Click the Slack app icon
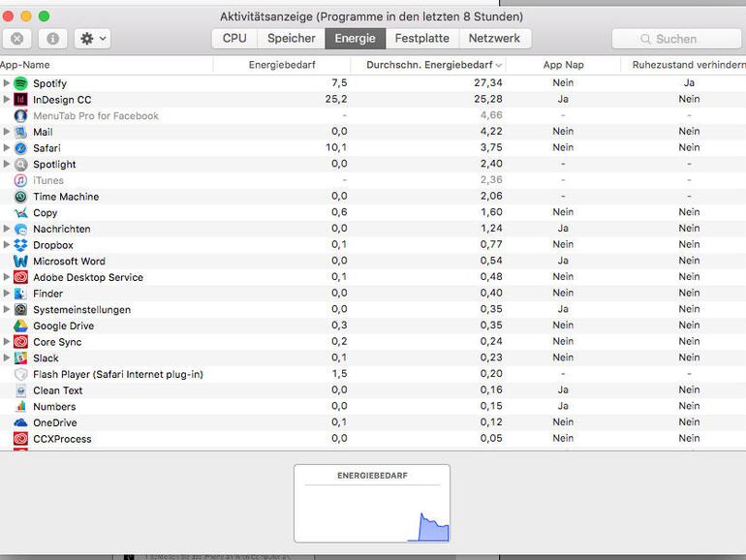Screen dimensions: 746x560 20,358
